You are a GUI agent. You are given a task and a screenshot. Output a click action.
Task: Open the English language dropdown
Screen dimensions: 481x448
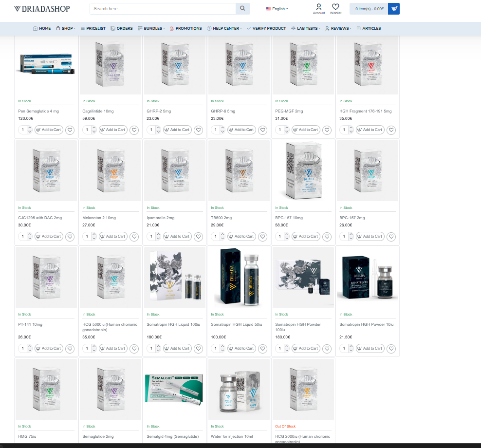pos(277,9)
